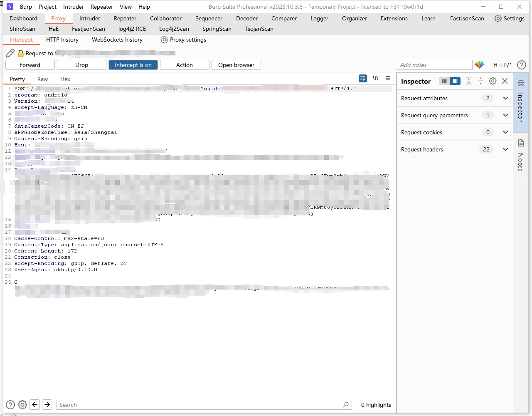Image resolution: width=532 pixels, height=416 pixels.
Task: Click the User-Agent okhttp/3.12.0 header line
Action: 56,270
